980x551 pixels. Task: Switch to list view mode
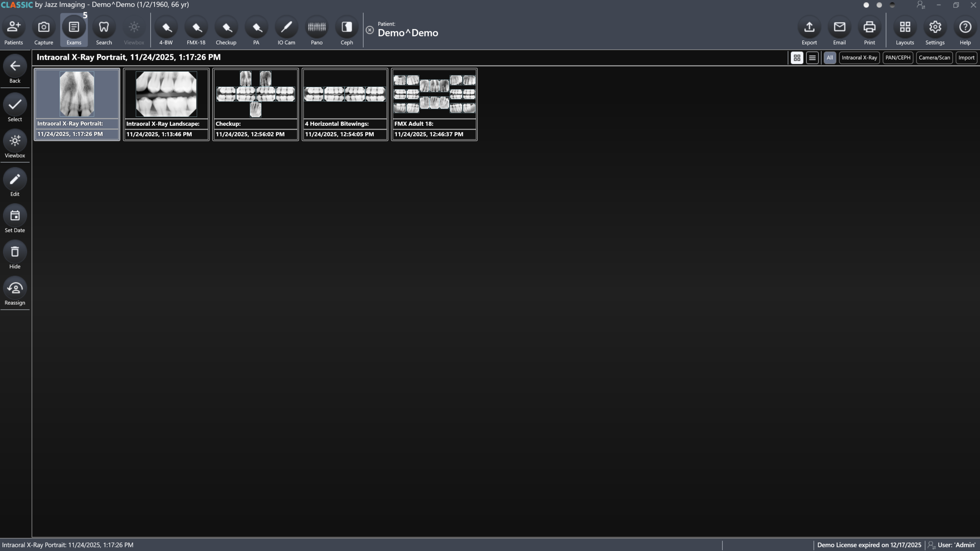click(812, 58)
